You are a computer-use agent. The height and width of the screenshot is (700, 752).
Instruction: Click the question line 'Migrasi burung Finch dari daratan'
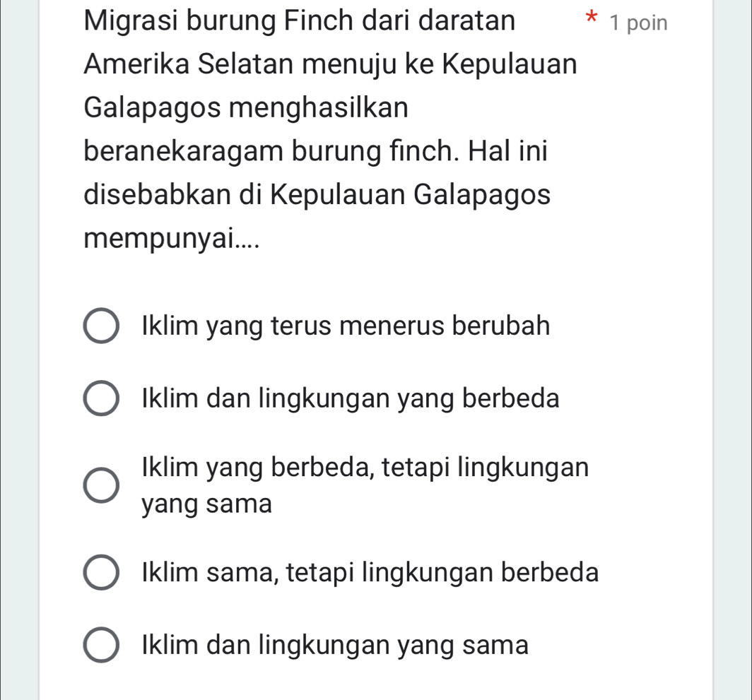[x=300, y=20]
